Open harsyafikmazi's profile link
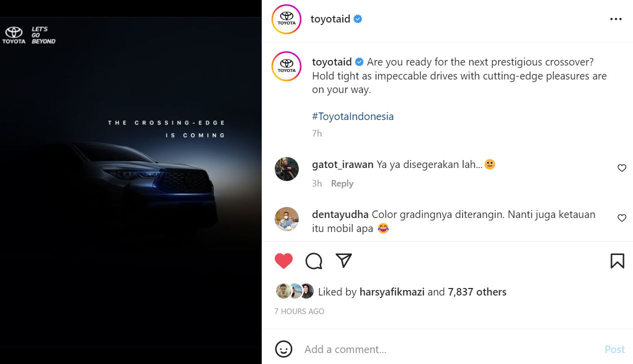The image size is (633, 364). [x=392, y=292]
